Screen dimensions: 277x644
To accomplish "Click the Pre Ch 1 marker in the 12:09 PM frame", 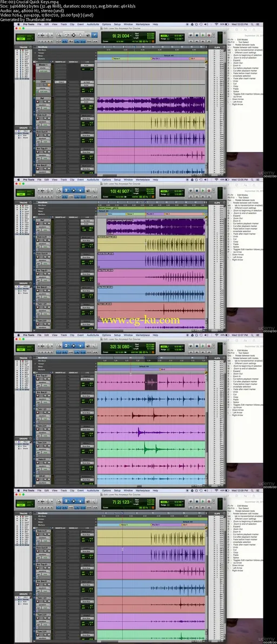I will pos(155,525).
